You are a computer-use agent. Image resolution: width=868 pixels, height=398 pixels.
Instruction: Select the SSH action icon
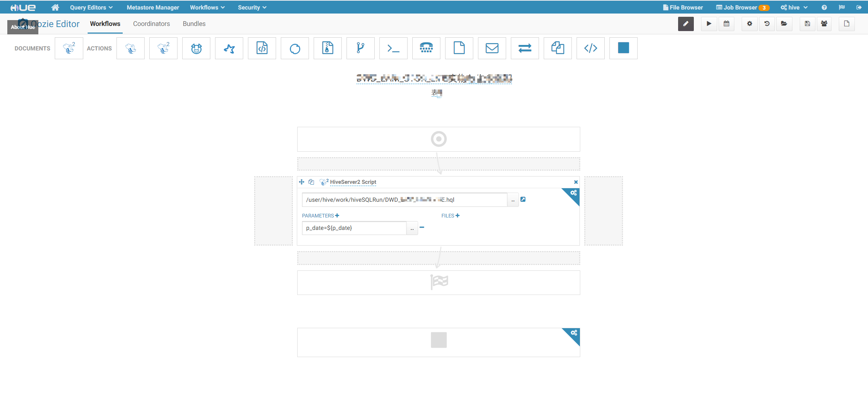[x=426, y=48]
